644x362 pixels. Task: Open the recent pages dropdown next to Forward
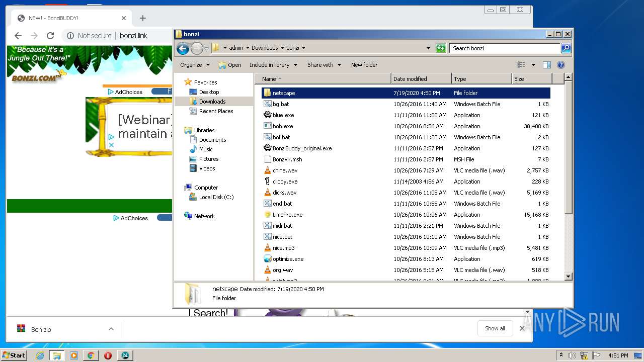point(206,49)
